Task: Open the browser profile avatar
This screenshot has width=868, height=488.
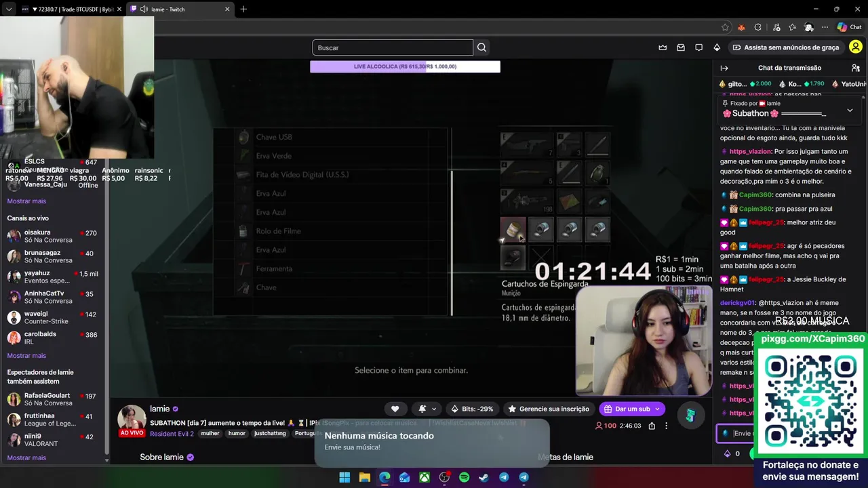Action: coord(809,27)
